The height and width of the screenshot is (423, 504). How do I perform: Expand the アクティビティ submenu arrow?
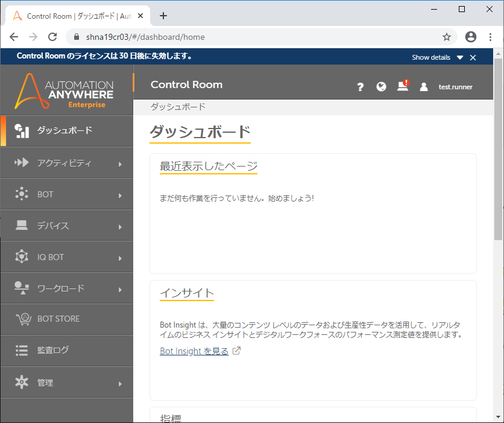pyautogui.click(x=120, y=164)
